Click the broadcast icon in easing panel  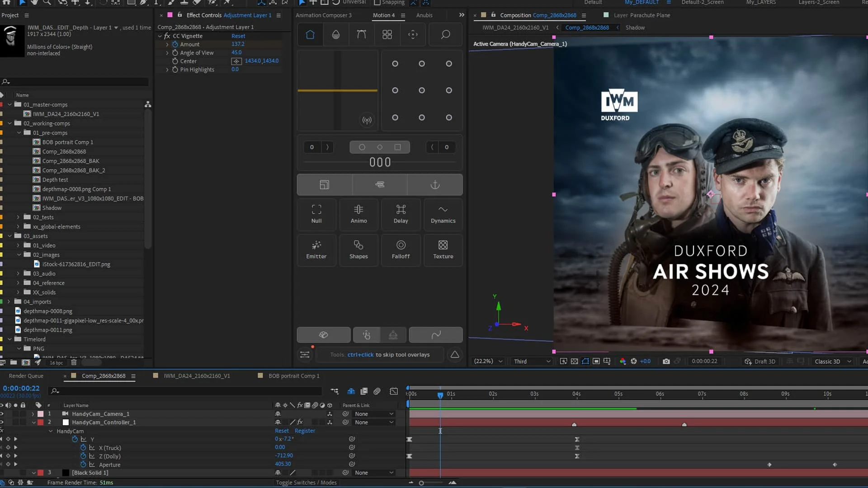point(367,120)
